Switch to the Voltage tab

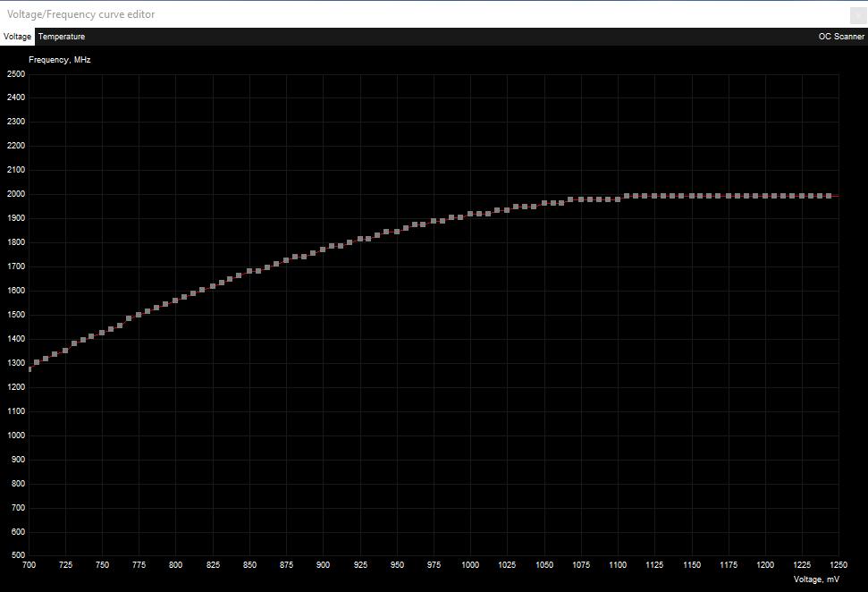(x=17, y=37)
